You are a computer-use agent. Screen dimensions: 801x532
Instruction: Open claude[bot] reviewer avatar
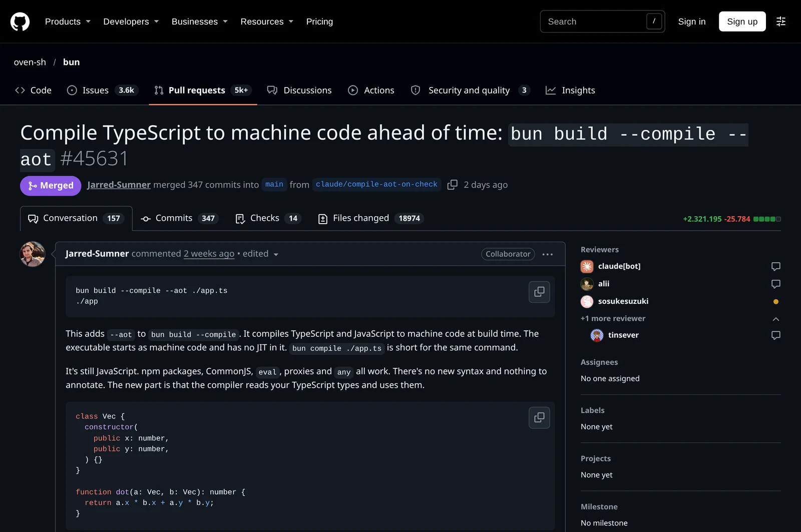[x=587, y=266]
